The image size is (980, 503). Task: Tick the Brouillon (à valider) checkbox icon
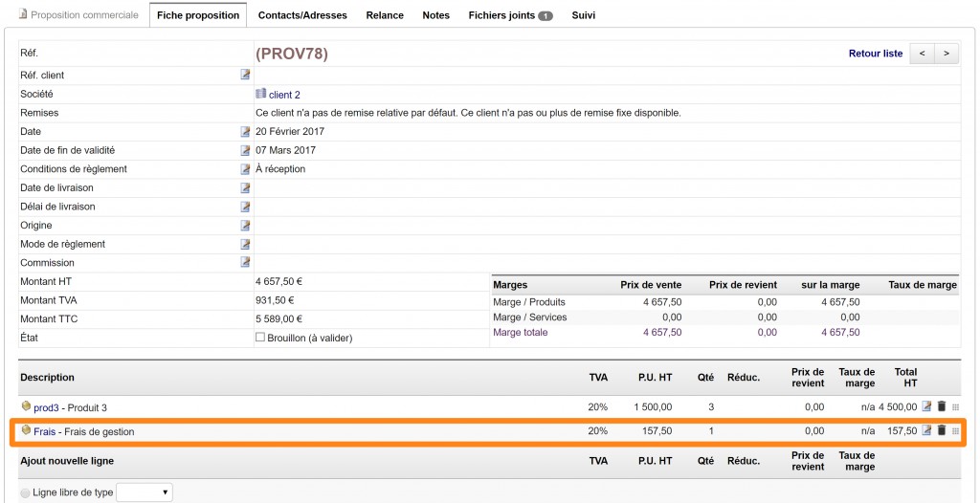(260, 338)
